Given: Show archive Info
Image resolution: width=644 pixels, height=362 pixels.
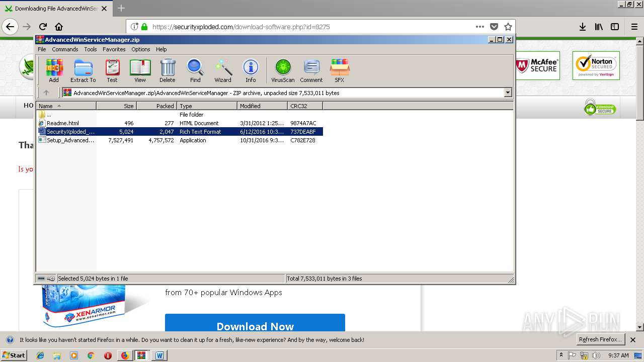Looking at the screenshot, I should 251,70.
